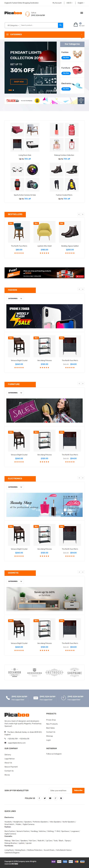Click the Subscribe newsletter button
Image resolution: width=89 pixels, height=868 pixels.
(78, 790)
